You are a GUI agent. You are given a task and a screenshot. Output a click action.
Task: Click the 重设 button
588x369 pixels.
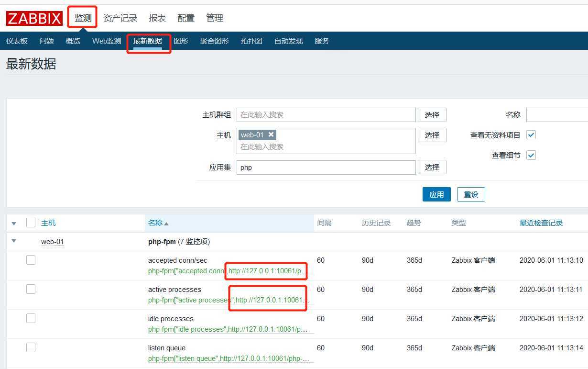click(471, 194)
